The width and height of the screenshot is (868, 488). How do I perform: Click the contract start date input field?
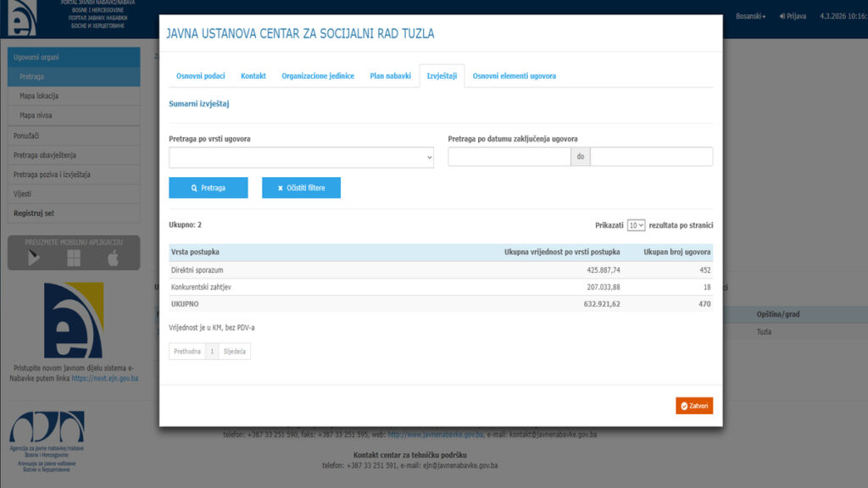509,157
